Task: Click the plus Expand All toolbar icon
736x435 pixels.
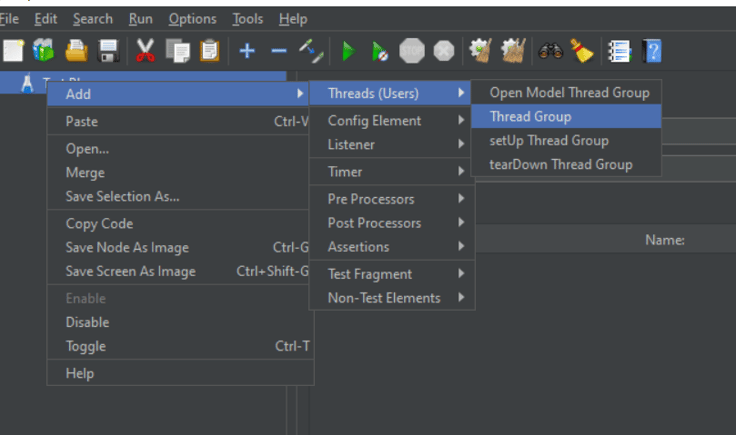Action: point(247,50)
